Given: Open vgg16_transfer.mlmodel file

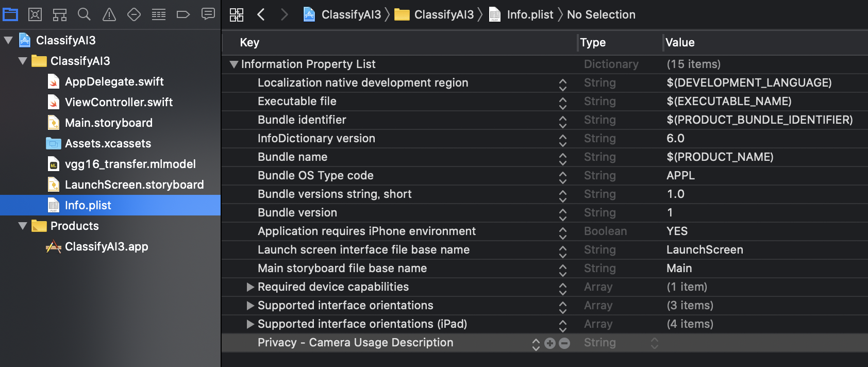Looking at the screenshot, I should coord(130,164).
